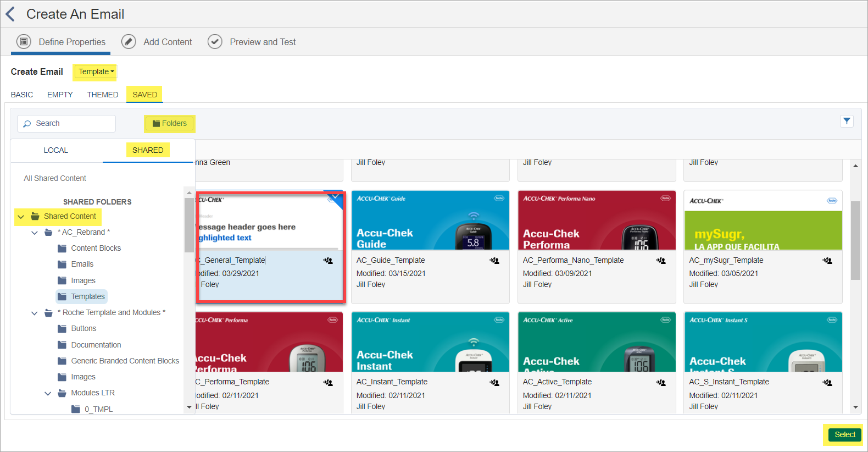The height and width of the screenshot is (452, 868).
Task: Click the Content Blocks folder icon
Action: click(x=62, y=249)
